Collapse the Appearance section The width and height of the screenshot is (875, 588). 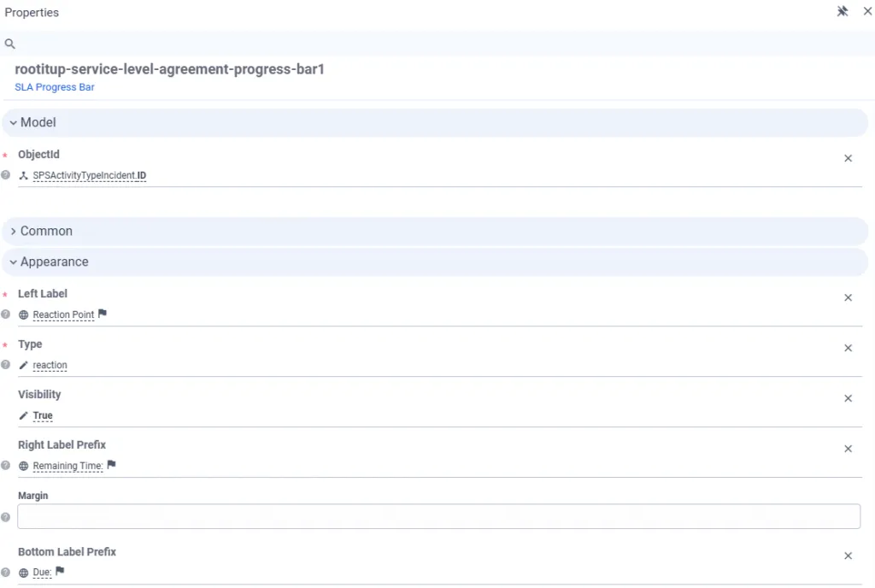(x=13, y=262)
